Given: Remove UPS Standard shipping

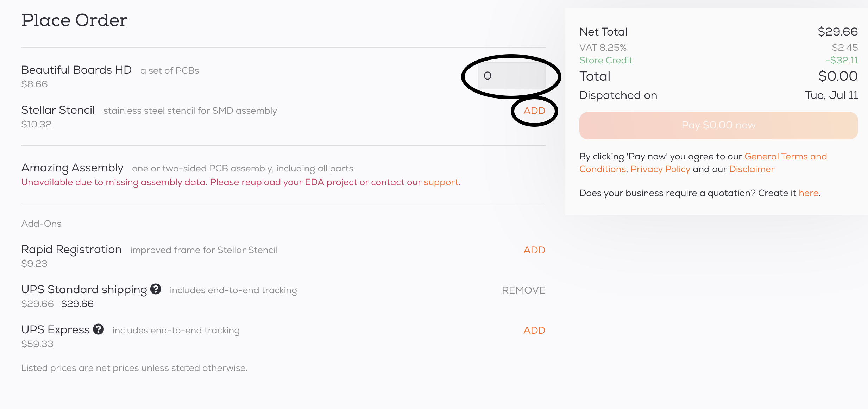Looking at the screenshot, I should tap(523, 290).
